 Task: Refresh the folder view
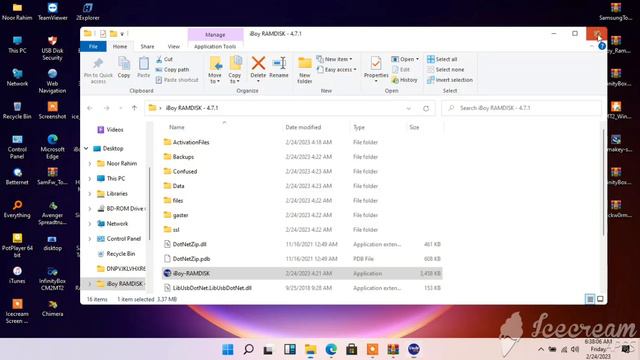point(426,108)
